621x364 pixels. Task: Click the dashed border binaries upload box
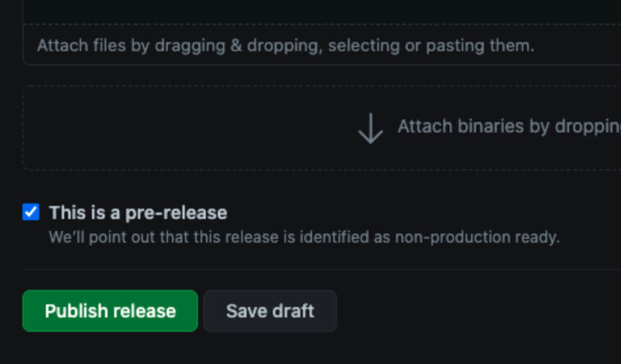pos(321,129)
